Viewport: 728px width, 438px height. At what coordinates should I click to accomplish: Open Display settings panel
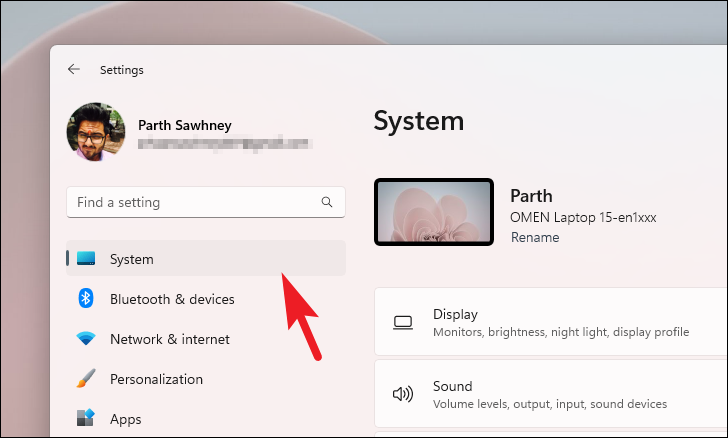tap(551, 322)
